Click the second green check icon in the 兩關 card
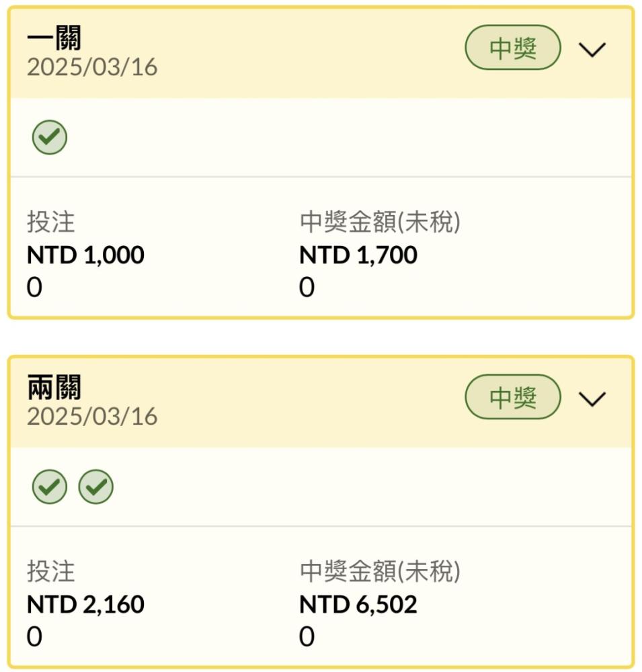This screenshot has width=642, height=672. coord(96,487)
